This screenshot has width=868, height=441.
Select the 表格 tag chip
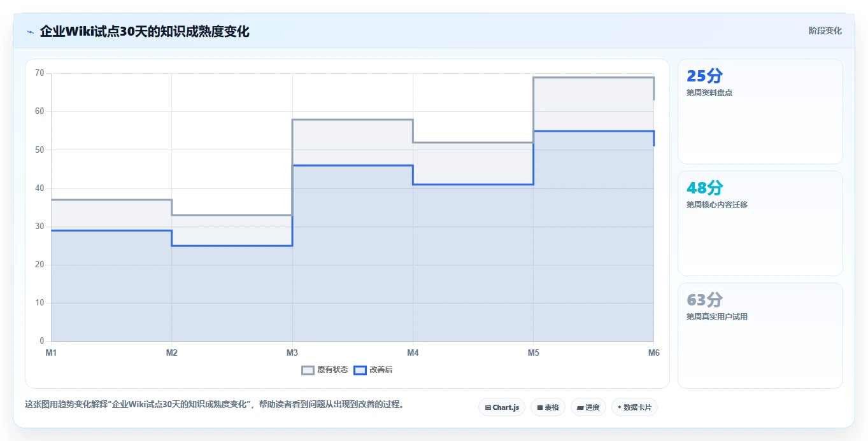[548, 407]
